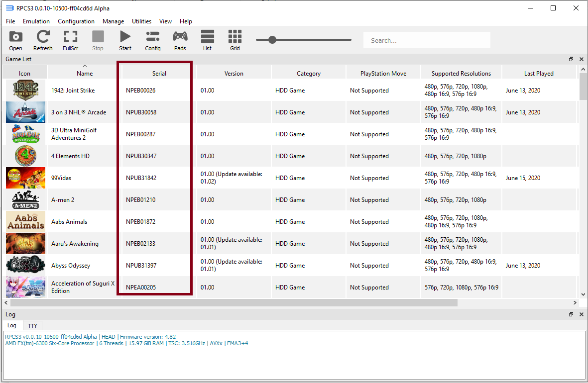Sort by Last Played column header
The height and width of the screenshot is (383, 588).
click(x=539, y=74)
